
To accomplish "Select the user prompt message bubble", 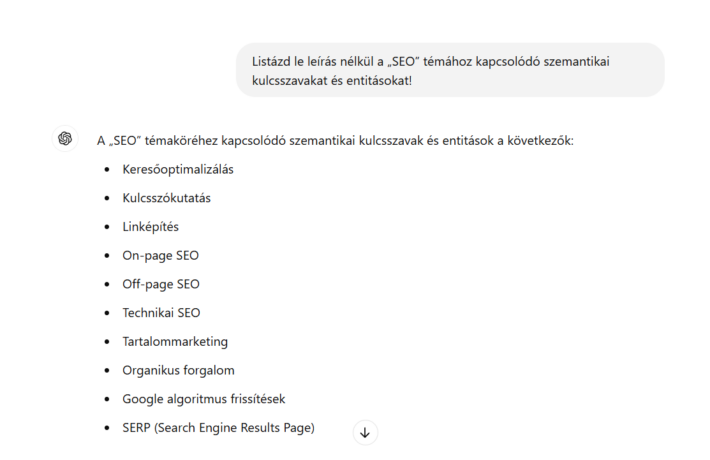I will tap(450, 70).
